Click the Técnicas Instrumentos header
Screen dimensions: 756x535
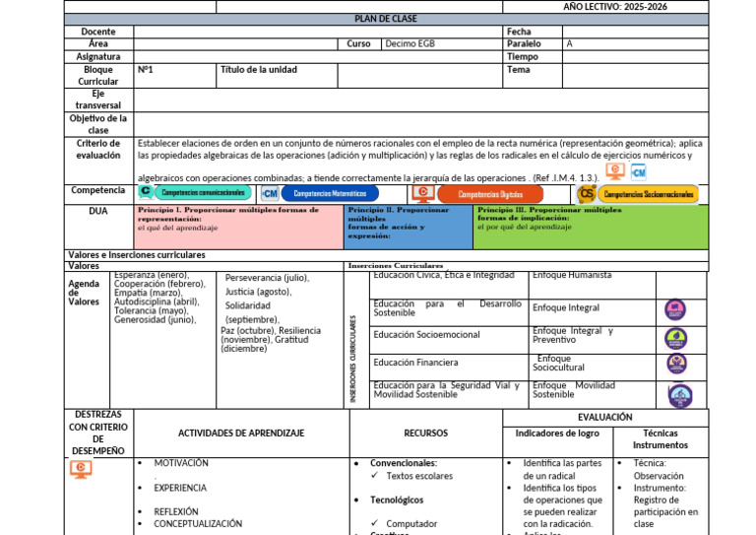[661, 439]
